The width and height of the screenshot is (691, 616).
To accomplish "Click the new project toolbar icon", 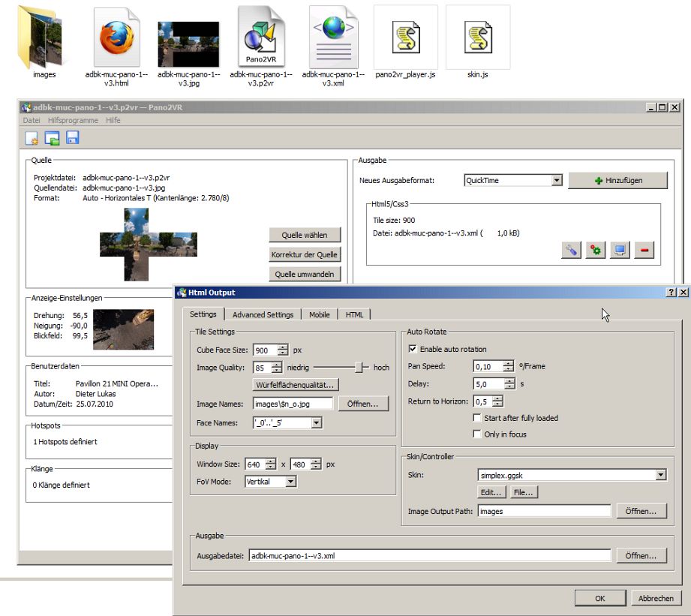I will 32,138.
